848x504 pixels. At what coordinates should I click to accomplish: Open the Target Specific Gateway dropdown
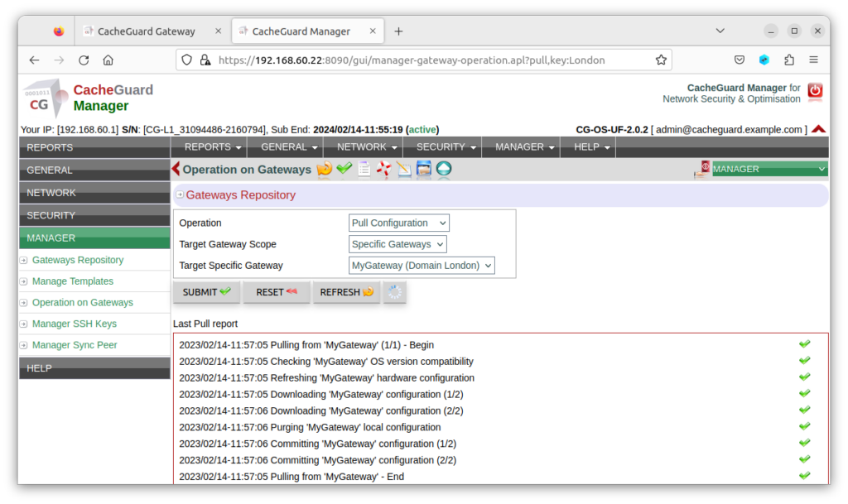coord(422,265)
